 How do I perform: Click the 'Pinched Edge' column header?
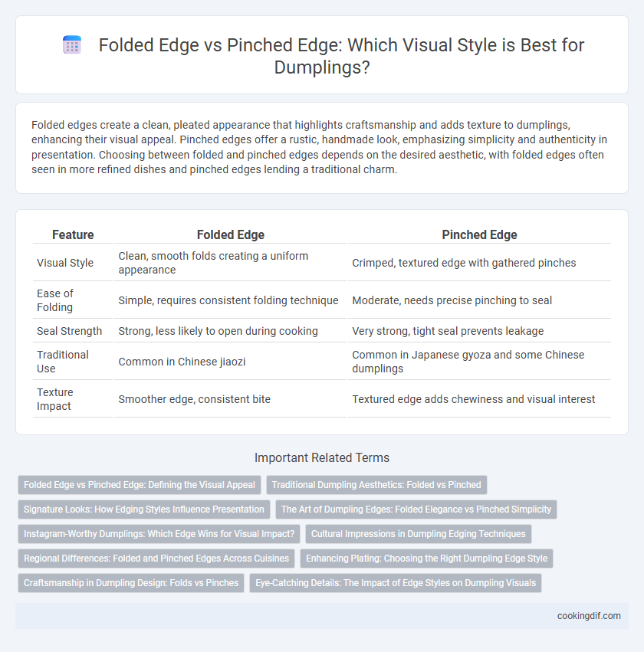(x=479, y=235)
